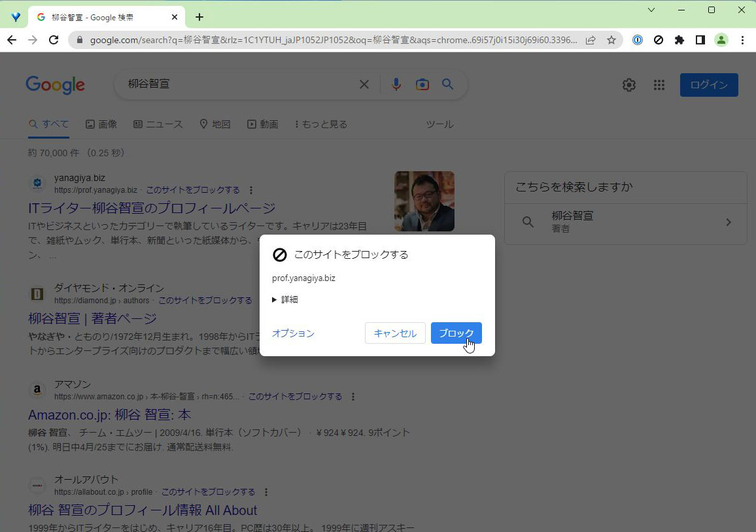Screen dimensions: 756x532
Task: Click キャンセル button in block dialog
Action: (x=395, y=333)
